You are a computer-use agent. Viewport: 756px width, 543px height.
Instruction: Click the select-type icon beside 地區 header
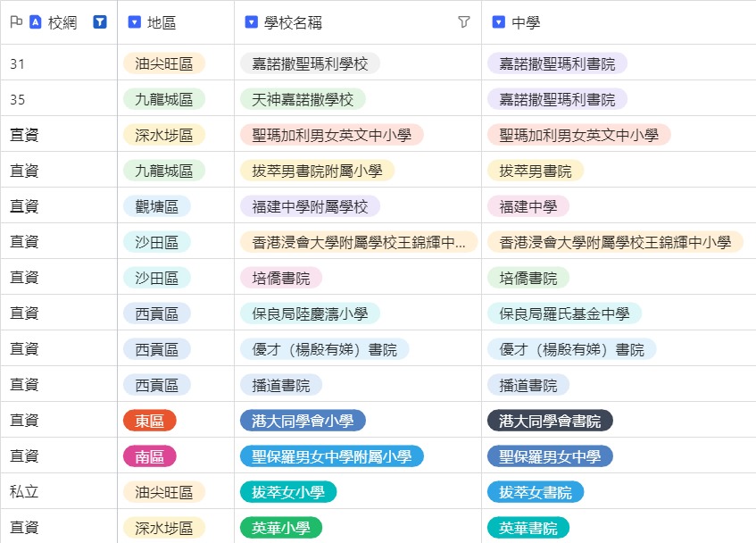(x=135, y=22)
